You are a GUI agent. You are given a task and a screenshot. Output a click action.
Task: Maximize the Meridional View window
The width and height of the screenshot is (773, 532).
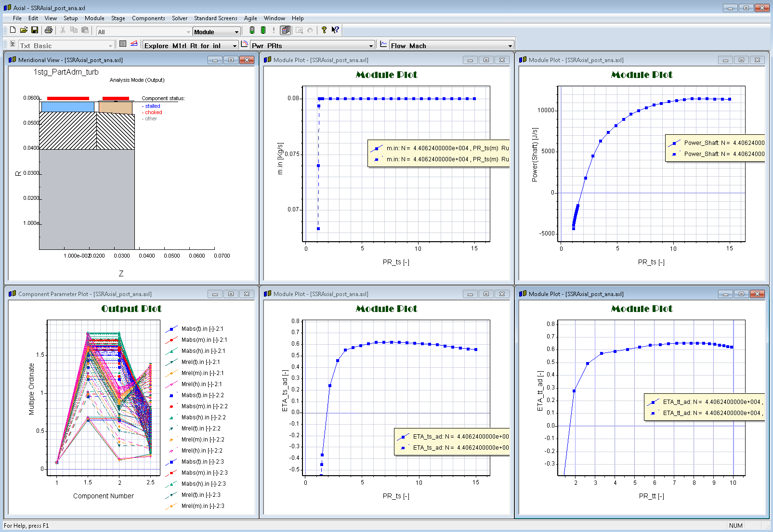(231, 60)
